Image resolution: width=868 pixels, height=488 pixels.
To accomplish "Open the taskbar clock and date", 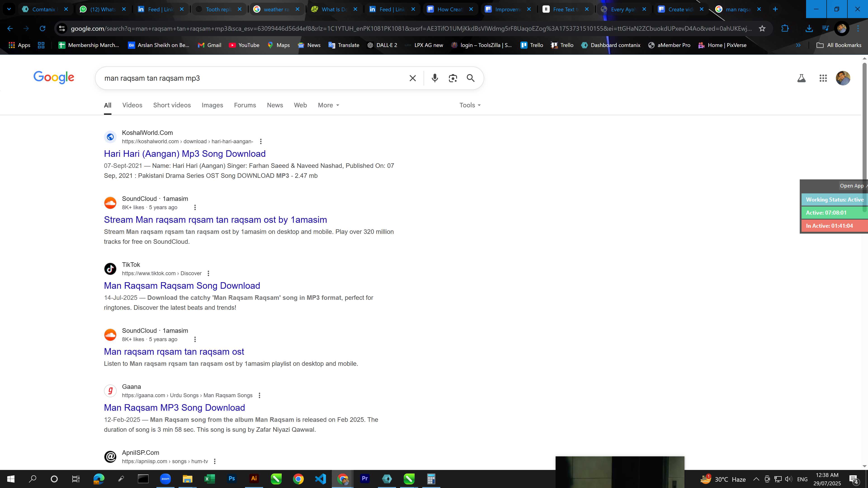I will (x=827, y=479).
